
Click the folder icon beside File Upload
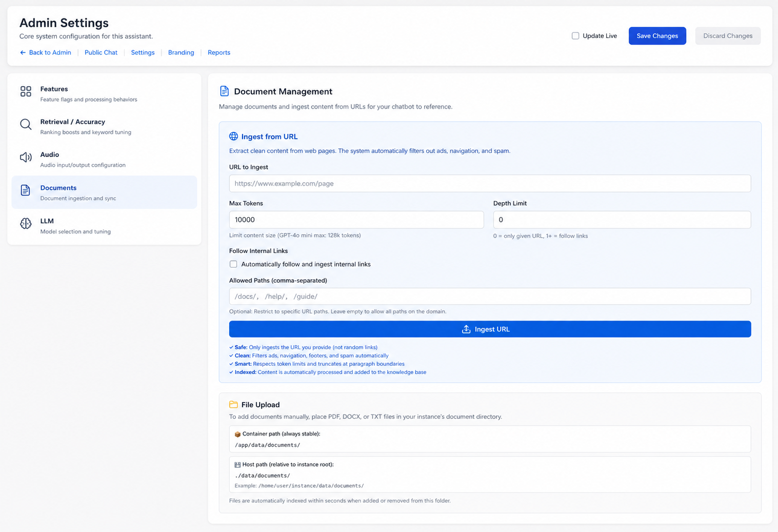pyautogui.click(x=233, y=405)
